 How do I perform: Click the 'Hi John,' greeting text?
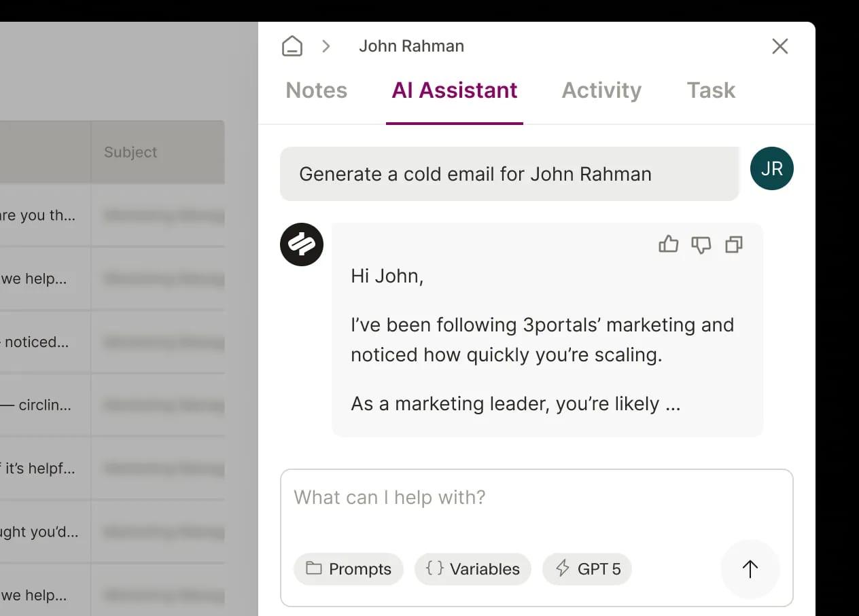point(387,276)
